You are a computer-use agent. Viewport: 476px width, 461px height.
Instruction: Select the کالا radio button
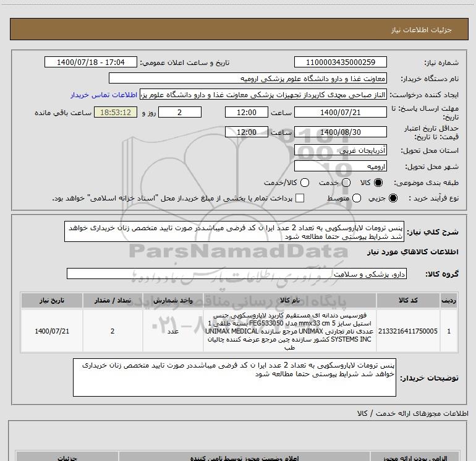pos(378,183)
